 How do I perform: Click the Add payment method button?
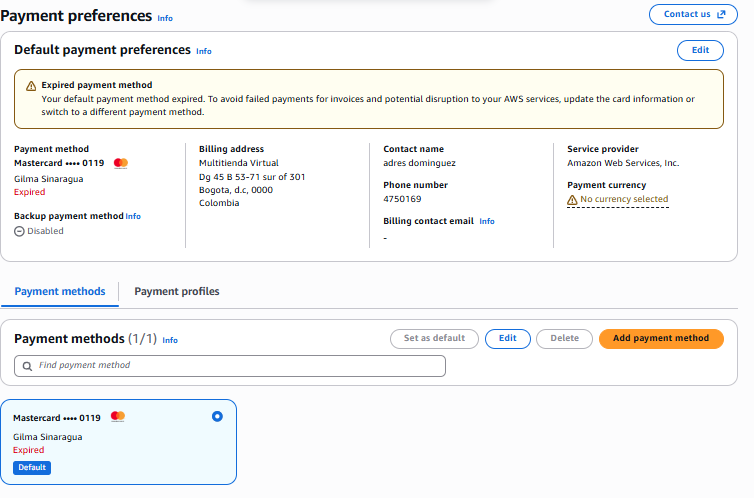pos(661,338)
